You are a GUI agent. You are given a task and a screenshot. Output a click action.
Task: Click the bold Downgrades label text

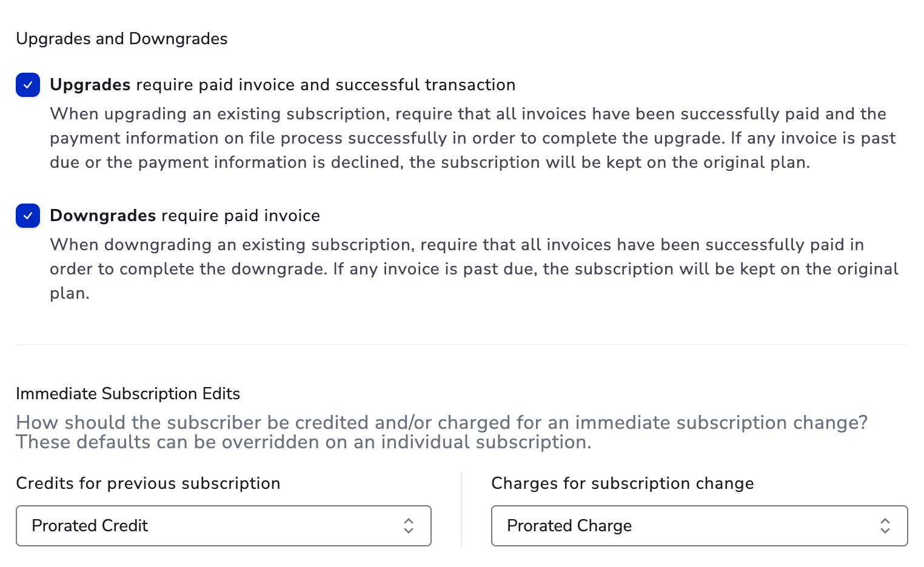[x=103, y=216]
